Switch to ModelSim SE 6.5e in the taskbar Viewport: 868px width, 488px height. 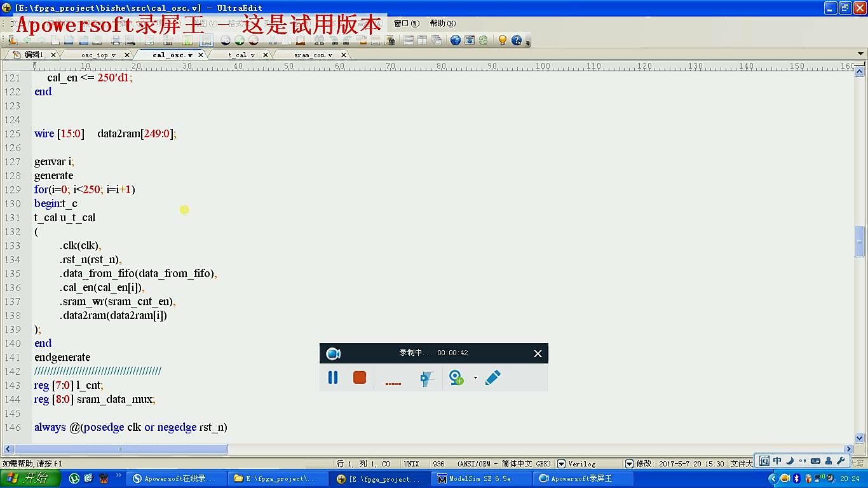click(482, 478)
